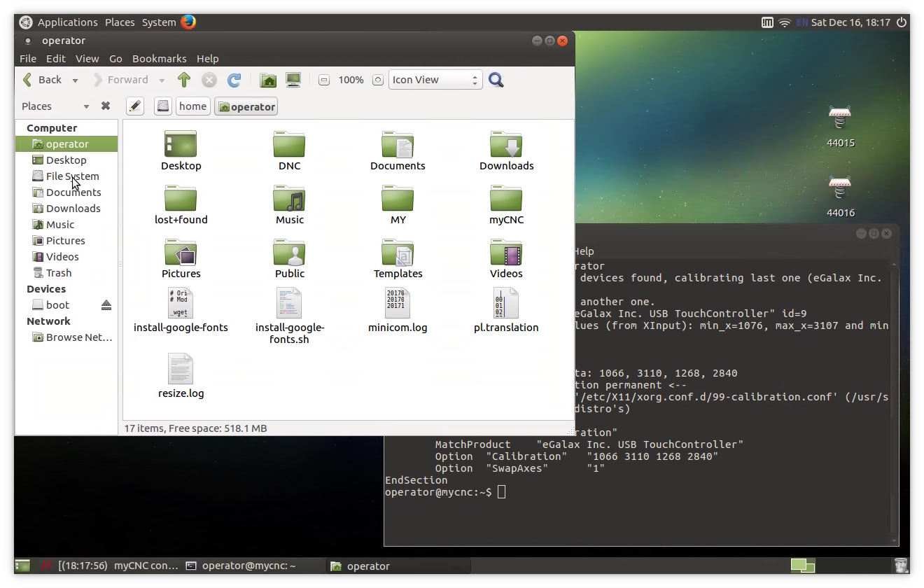
Task: Select File System in the sidebar
Action: point(72,176)
